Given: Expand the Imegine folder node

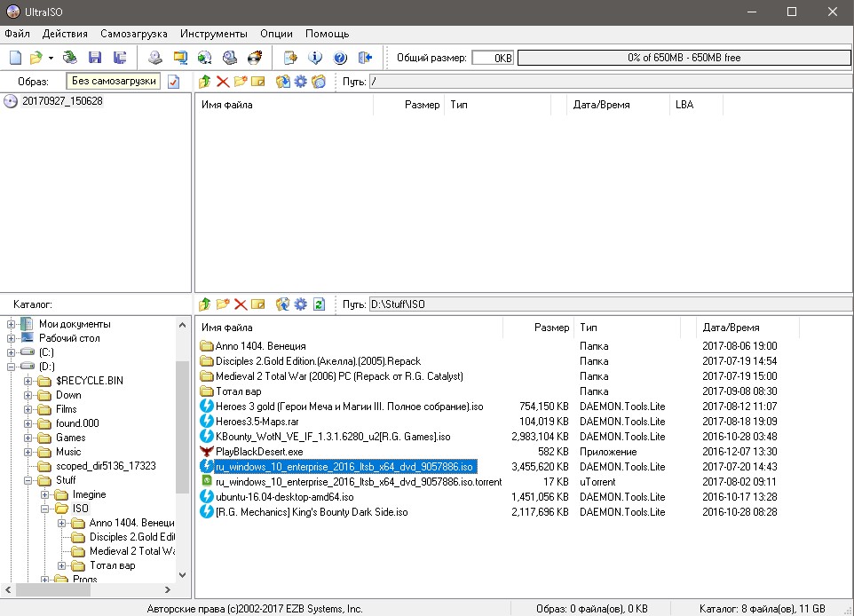Looking at the screenshot, I should coord(44,494).
